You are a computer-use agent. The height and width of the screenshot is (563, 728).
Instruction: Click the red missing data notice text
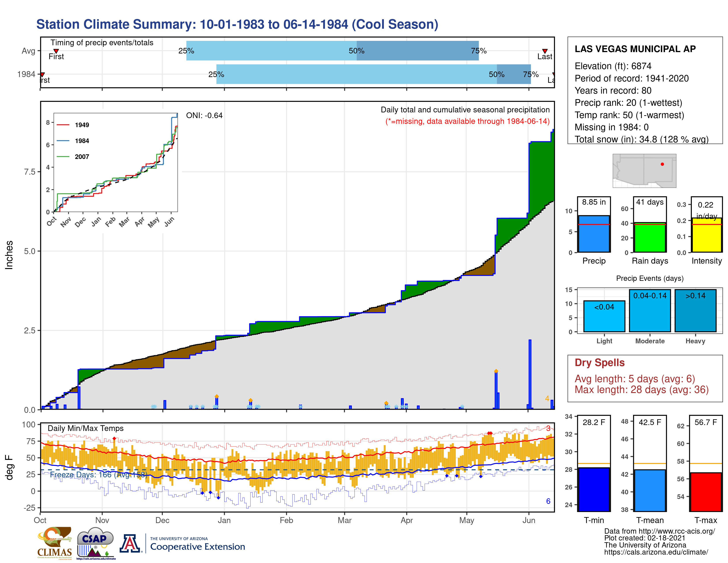467,121
